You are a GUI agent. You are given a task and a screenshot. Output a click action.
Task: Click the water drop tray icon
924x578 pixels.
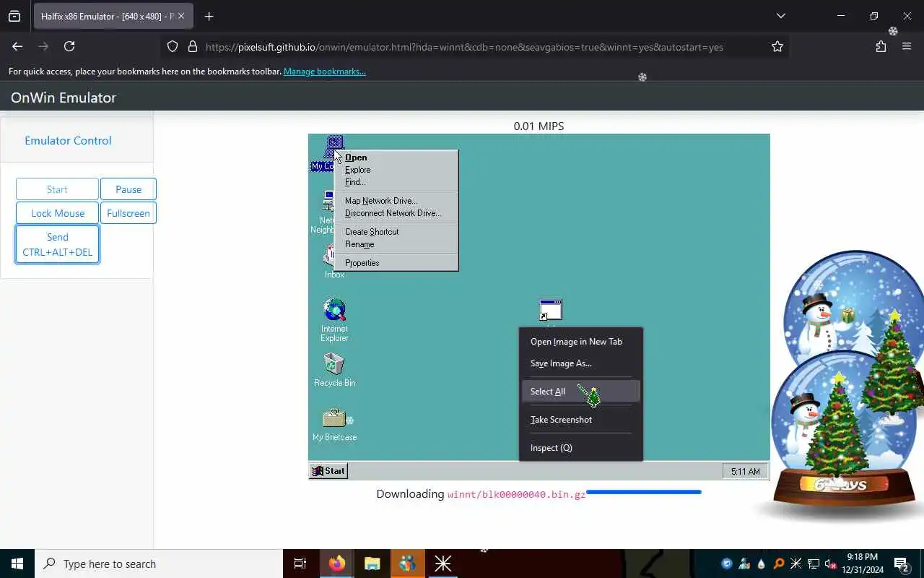tap(762, 564)
